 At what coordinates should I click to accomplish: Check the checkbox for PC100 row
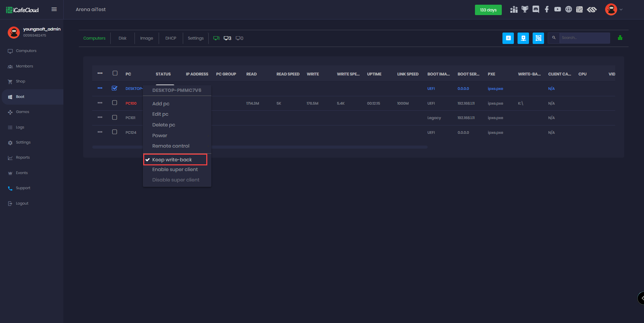click(115, 103)
